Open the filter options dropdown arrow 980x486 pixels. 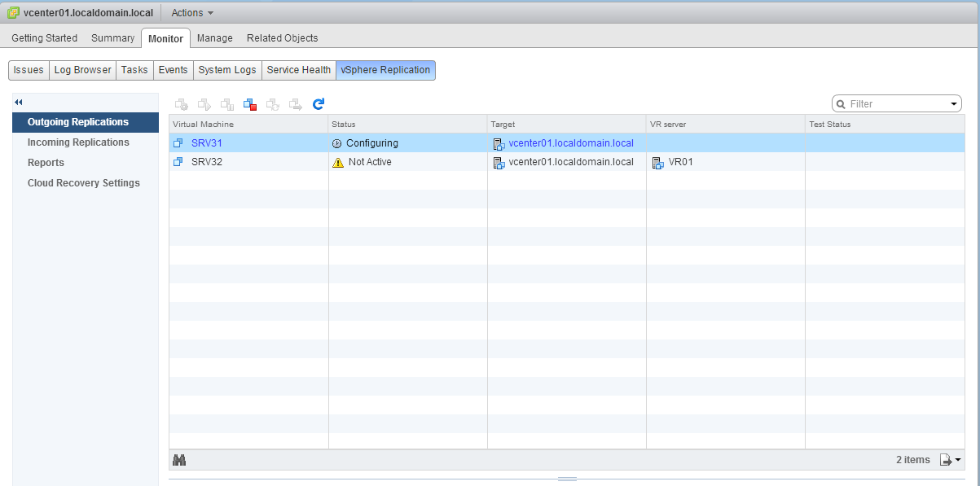pyautogui.click(x=953, y=103)
